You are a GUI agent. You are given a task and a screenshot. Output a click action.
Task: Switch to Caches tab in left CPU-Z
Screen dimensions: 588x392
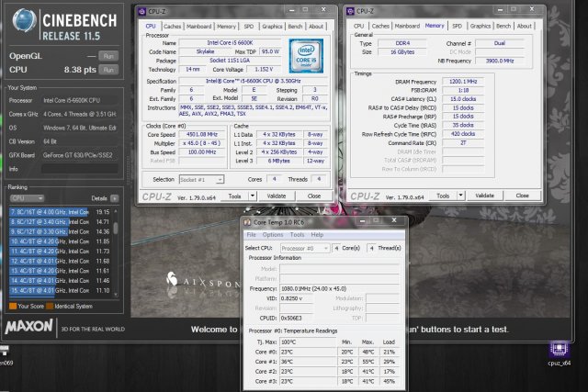[173, 27]
